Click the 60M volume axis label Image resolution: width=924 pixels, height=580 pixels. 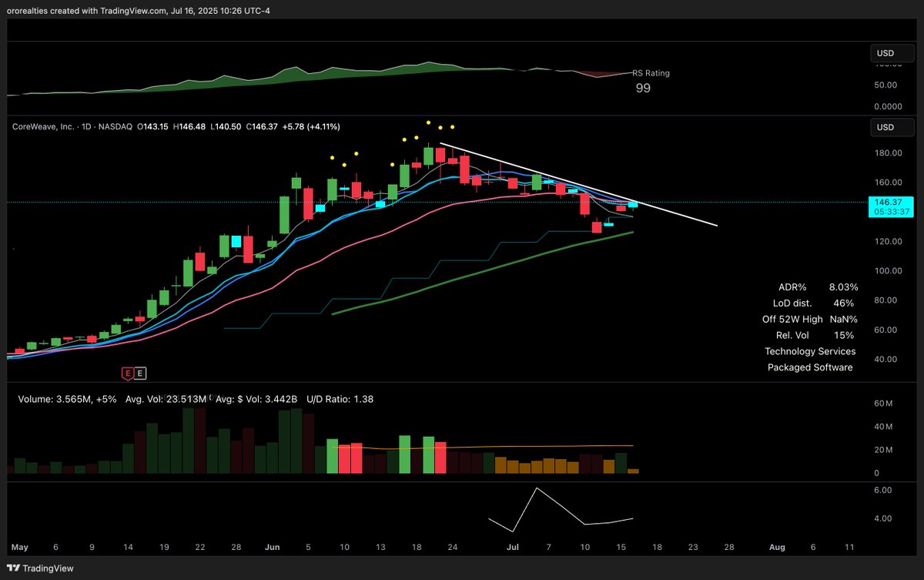tap(883, 404)
